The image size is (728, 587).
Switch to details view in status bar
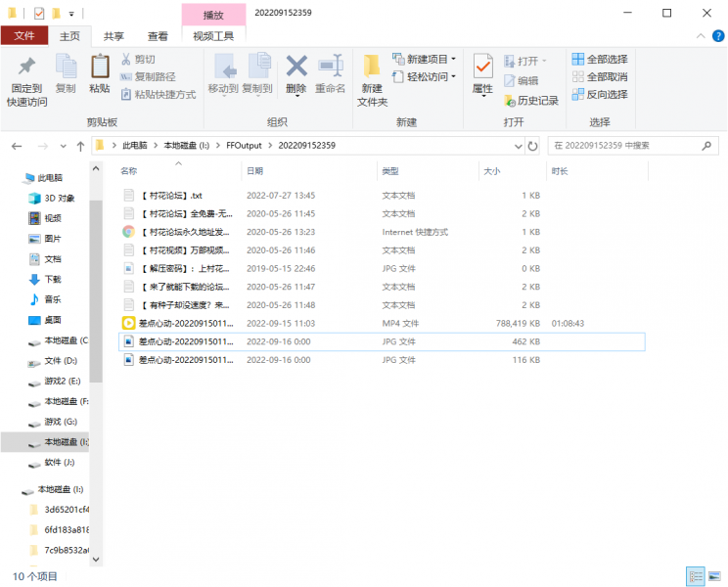696,576
